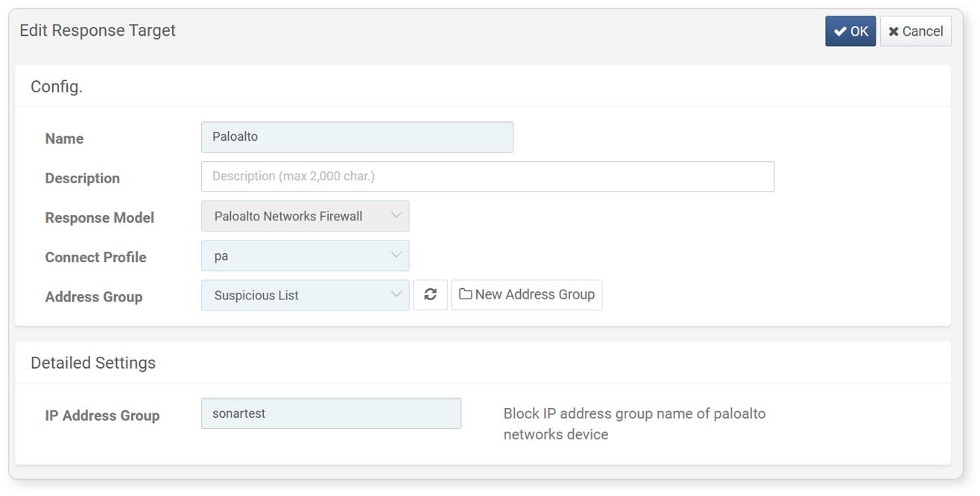Click the Detailed Settings section heading
This screenshot has width=980, height=496.
point(93,363)
